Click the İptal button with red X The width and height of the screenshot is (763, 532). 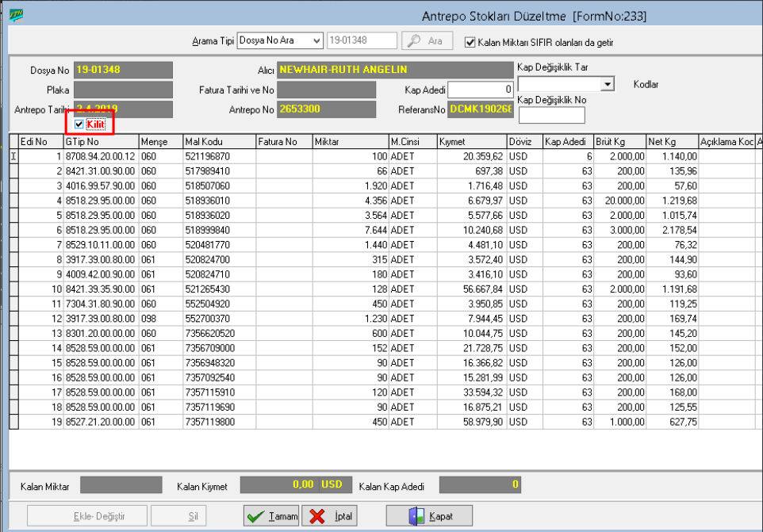click(329, 516)
